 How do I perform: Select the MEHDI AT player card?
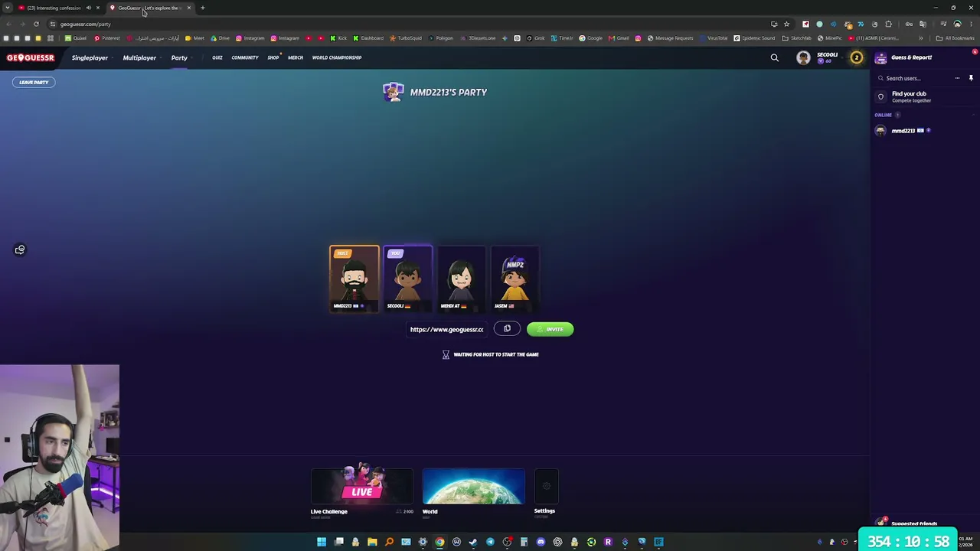coord(462,279)
